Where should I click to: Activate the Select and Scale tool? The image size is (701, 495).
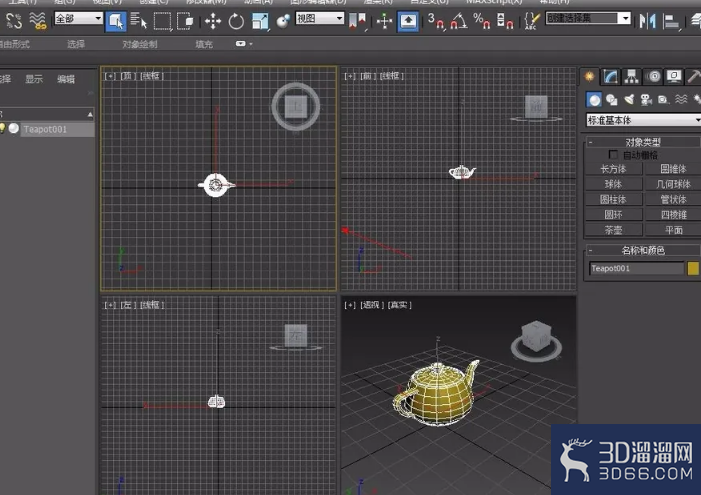coord(260,21)
